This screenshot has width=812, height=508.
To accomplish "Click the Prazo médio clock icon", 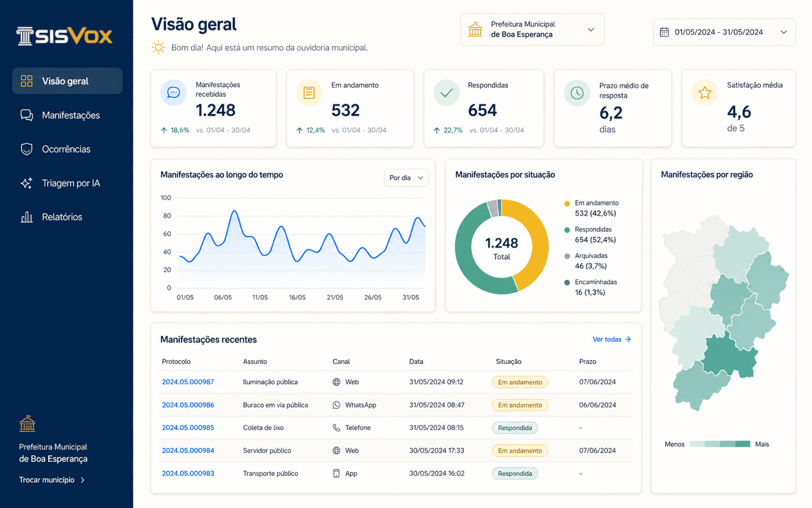I will [x=577, y=93].
